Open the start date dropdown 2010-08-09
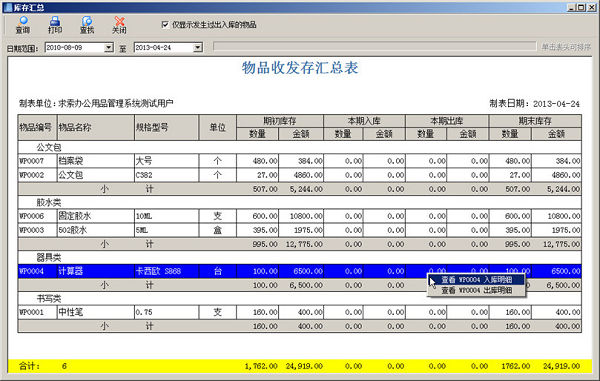Screen dimensions: 600x381 (109, 47)
